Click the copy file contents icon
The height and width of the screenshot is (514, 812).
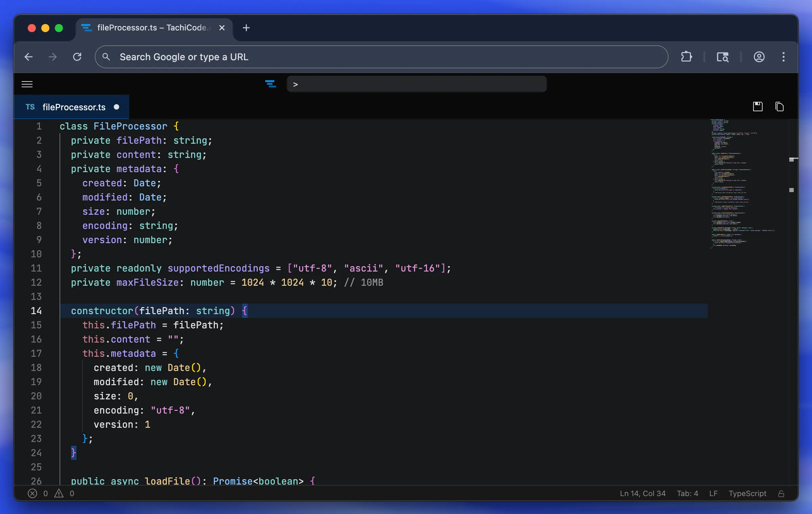point(780,107)
